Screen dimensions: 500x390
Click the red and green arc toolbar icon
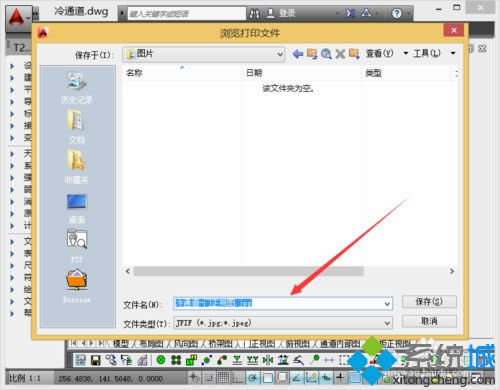222,360
